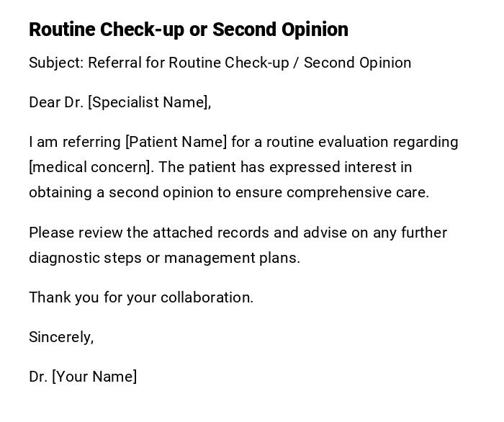Click the heading "Routine Check-up or Second Opinion"
Screen dimensions: 504x422
pyautogui.click(x=188, y=30)
